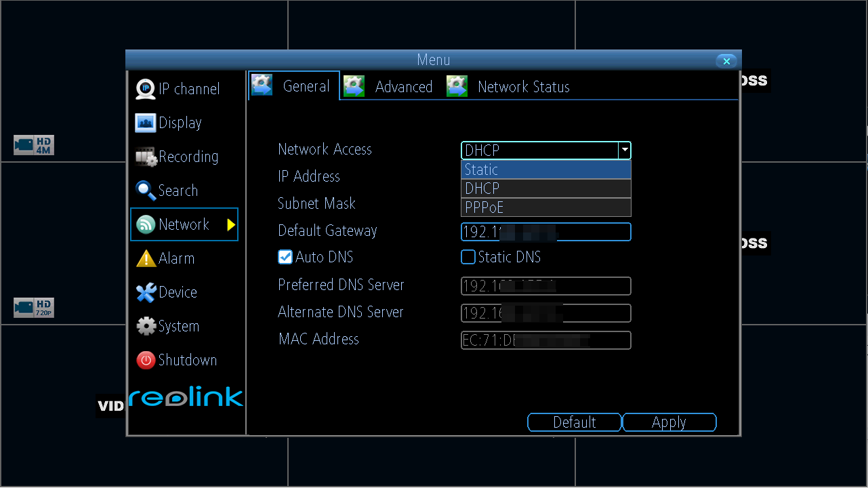Click the Recording film icon
868x488 pixels.
click(x=146, y=157)
